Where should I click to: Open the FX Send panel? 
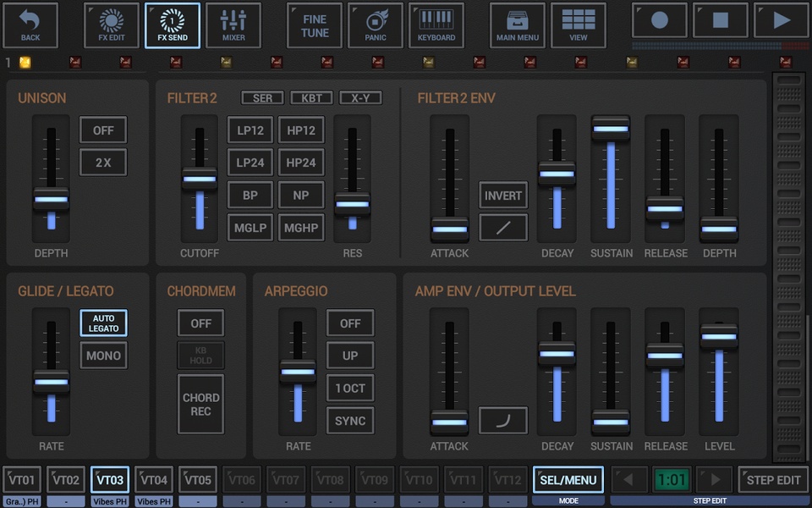(173, 25)
